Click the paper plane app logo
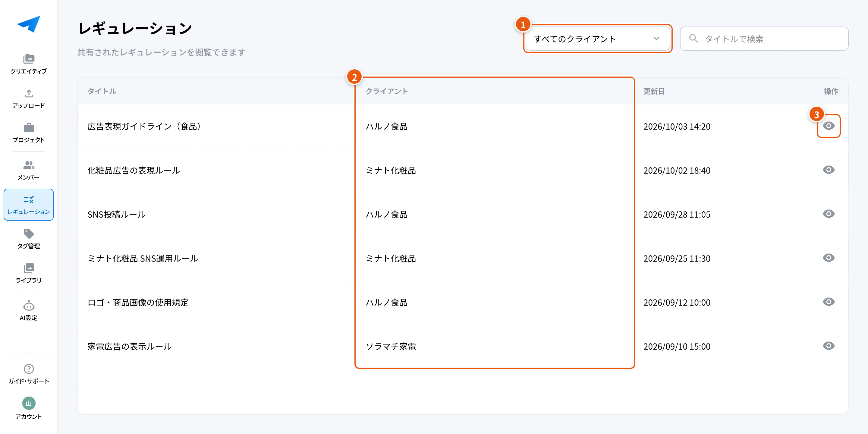This screenshot has width=868, height=434. (29, 24)
